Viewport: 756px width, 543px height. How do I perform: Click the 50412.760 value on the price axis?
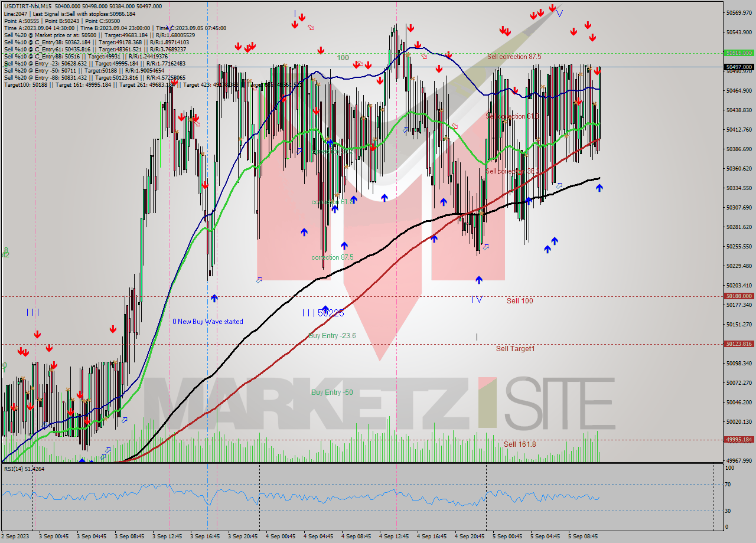[x=739, y=129]
